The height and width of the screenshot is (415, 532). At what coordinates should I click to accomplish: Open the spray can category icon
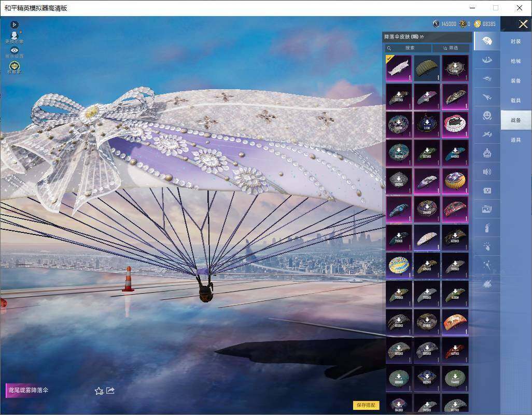[x=487, y=228]
